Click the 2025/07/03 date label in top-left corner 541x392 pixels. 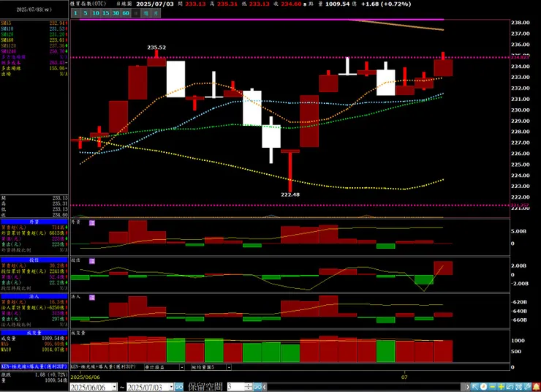(x=34, y=10)
